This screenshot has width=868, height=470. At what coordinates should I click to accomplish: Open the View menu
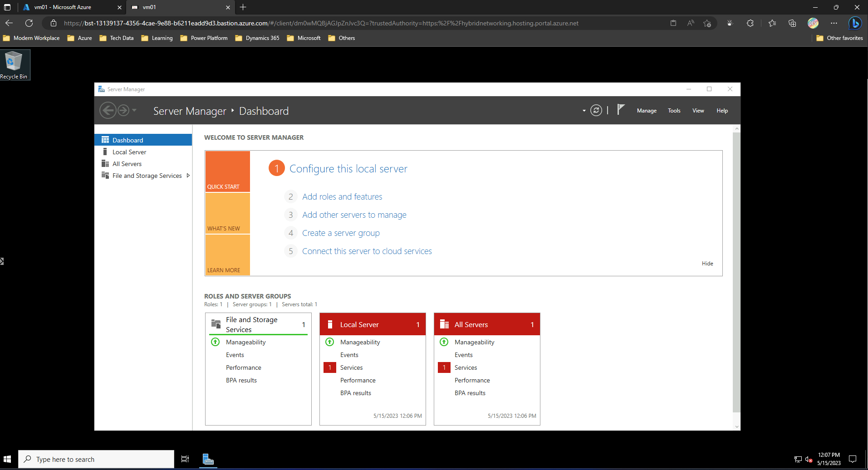[698, 111]
